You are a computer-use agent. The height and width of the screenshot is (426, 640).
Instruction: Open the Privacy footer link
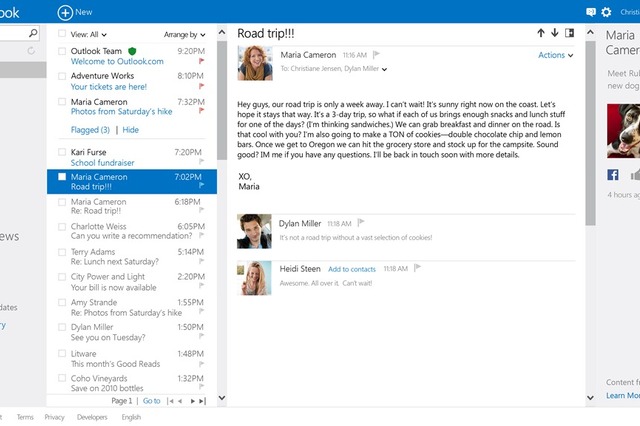[x=54, y=417]
